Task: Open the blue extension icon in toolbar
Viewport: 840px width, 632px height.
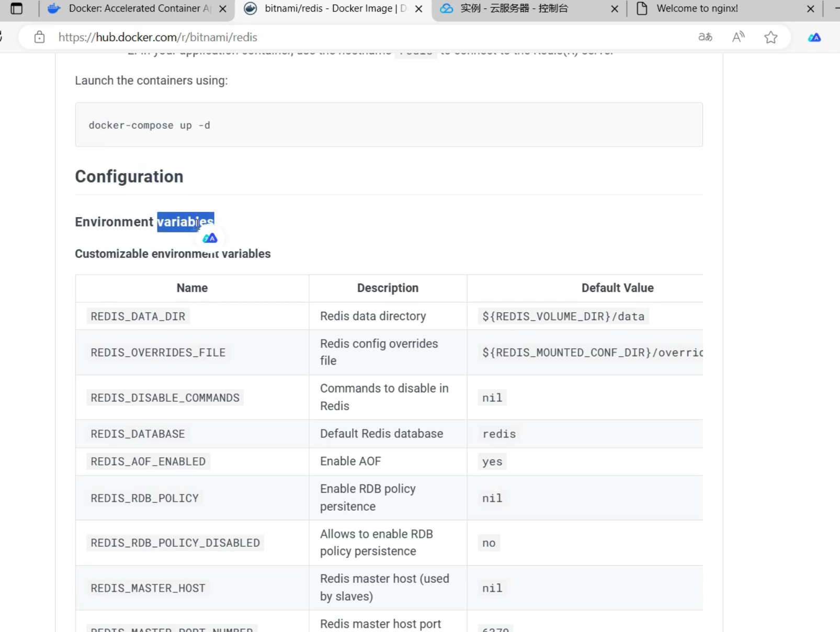Action: pyautogui.click(x=814, y=37)
